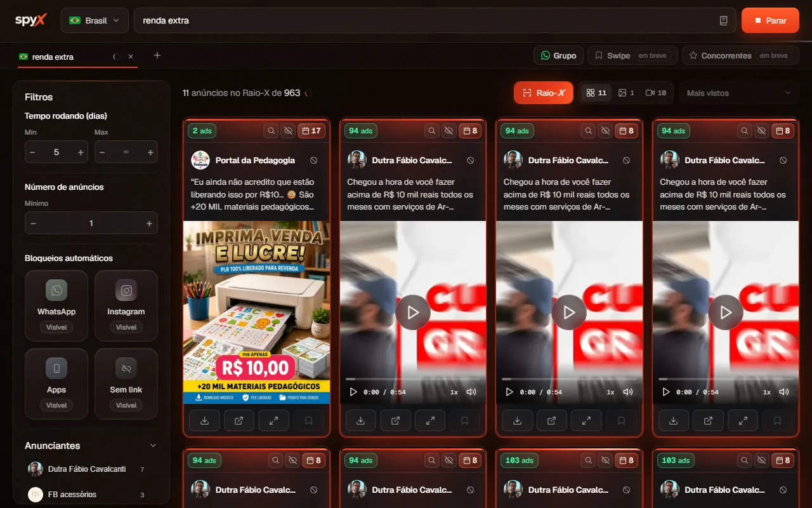The width and height of the screenshot is (812, 508).
Task: Click the 2 ads badge
Action: point(202,131)
